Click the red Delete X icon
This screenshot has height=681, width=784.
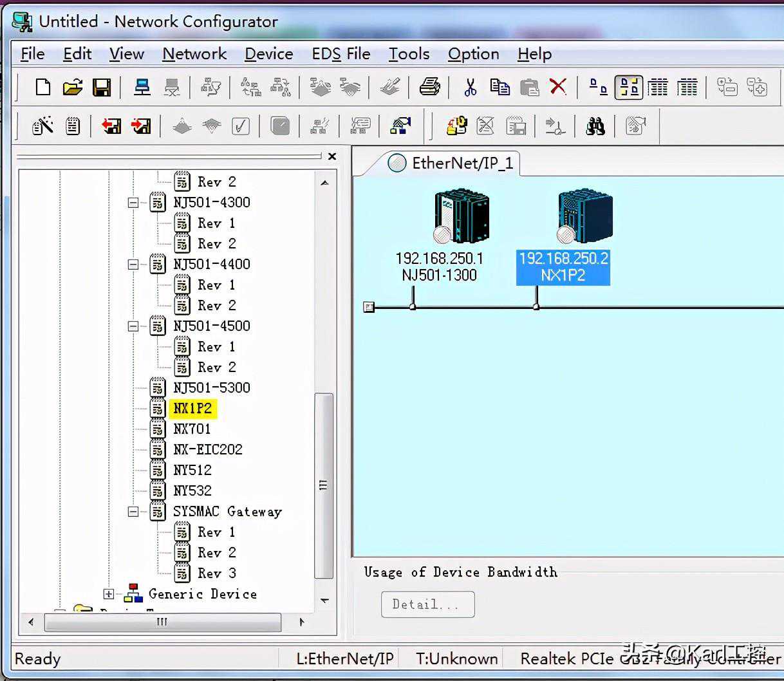tap(558, 87)
